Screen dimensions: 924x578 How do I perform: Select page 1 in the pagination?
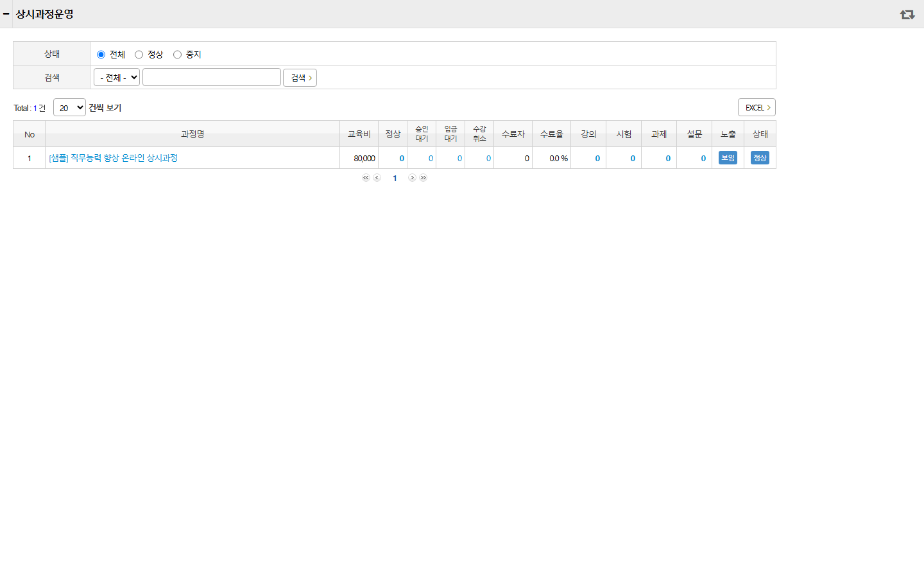[395, 179]
